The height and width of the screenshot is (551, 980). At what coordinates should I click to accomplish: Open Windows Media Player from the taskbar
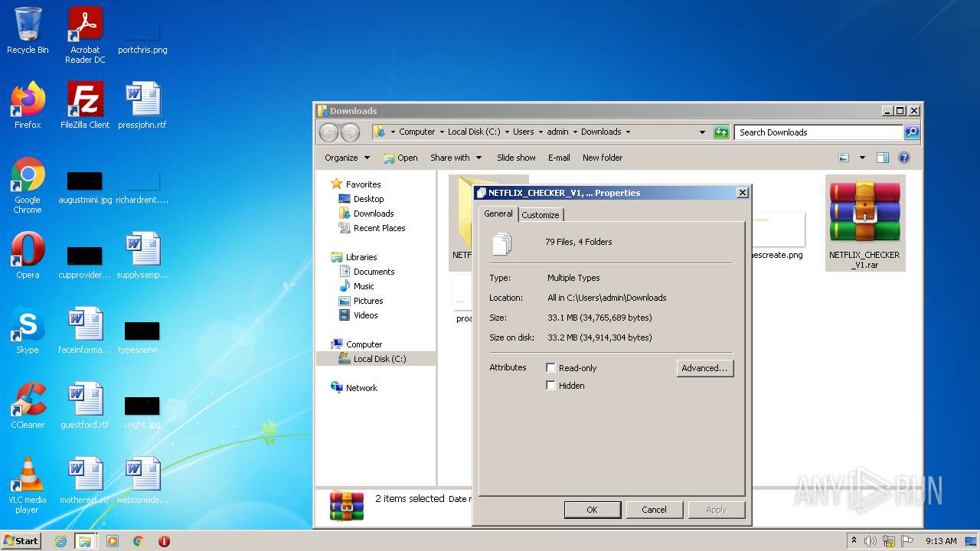point(113,541)
